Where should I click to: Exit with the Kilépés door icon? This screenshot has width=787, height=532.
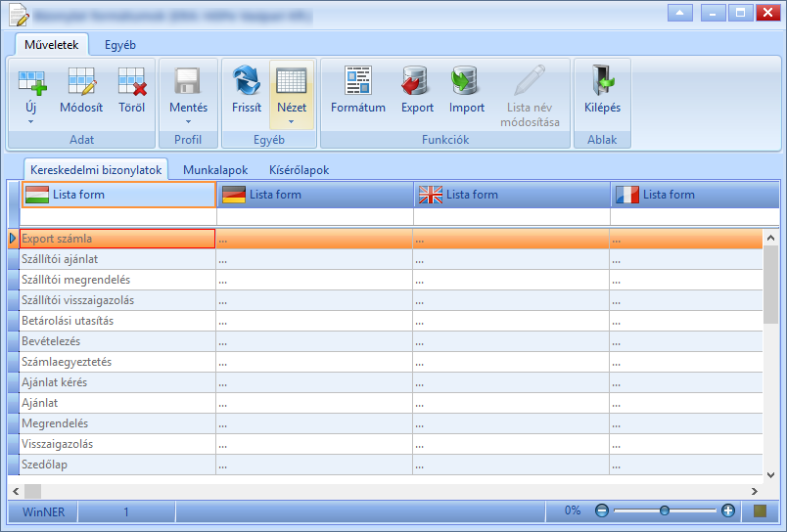point(602,80)
